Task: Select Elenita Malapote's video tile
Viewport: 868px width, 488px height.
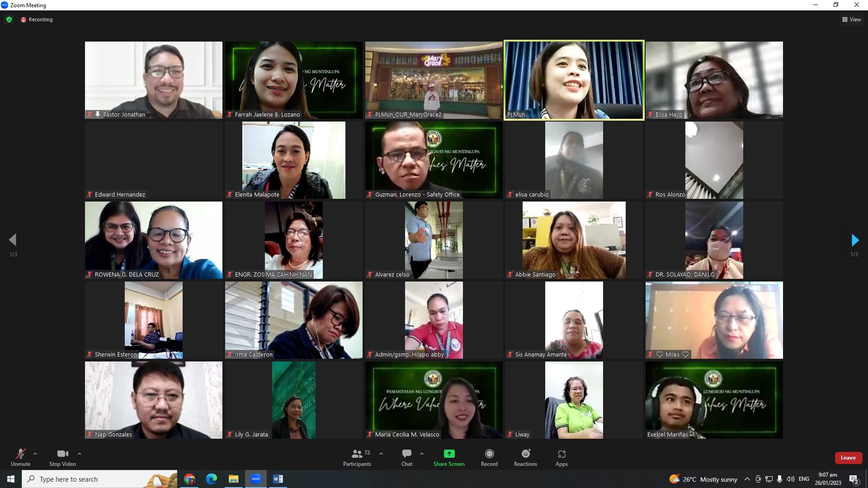Action: (294, 160)
